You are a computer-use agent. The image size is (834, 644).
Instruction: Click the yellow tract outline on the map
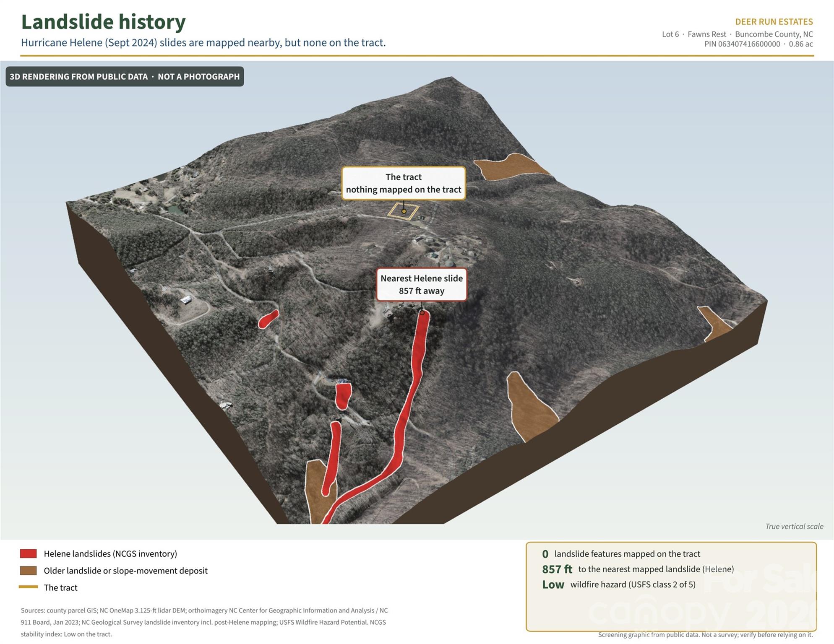pos(403,211)
